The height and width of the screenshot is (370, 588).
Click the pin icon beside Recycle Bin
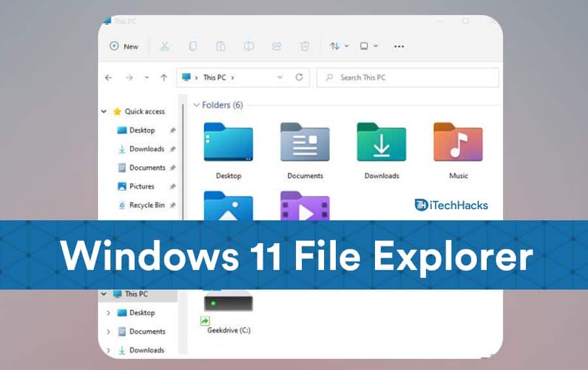pyautogui.click(x=172, y=205)
